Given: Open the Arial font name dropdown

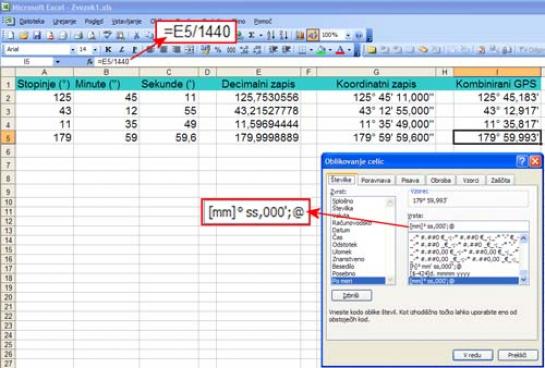Looking at the screenshot, I should coord(73,50).
